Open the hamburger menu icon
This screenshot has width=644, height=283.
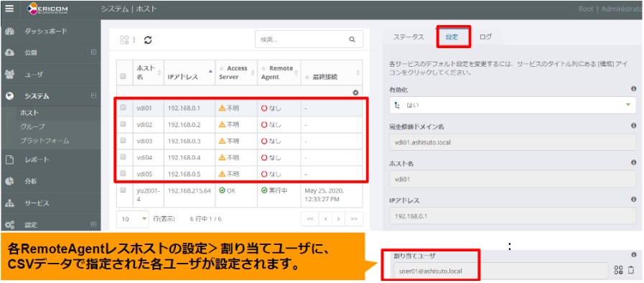pyautogui.click(x=9, y=8)
